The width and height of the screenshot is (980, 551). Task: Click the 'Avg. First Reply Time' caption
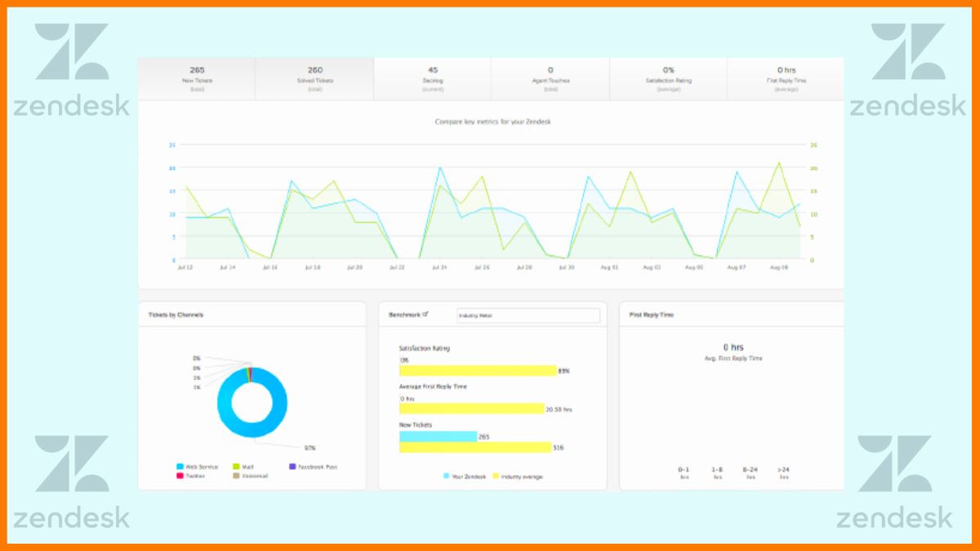click(x=733, y=358)
